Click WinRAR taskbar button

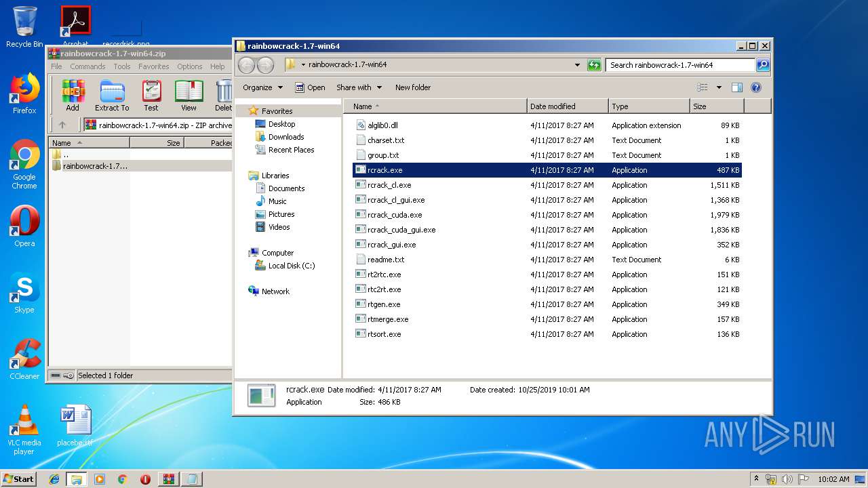pyautogui.click(x=168, y=479)
